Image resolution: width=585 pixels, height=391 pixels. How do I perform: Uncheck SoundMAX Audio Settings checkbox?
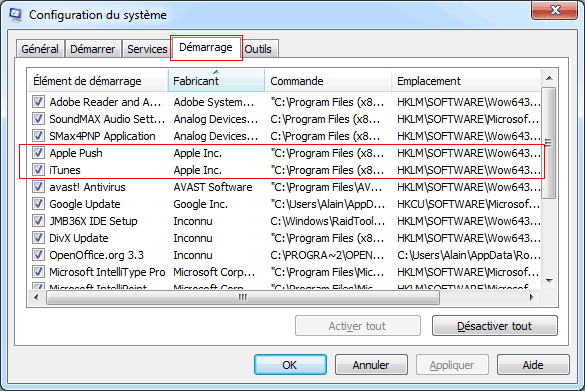[38, 119]
